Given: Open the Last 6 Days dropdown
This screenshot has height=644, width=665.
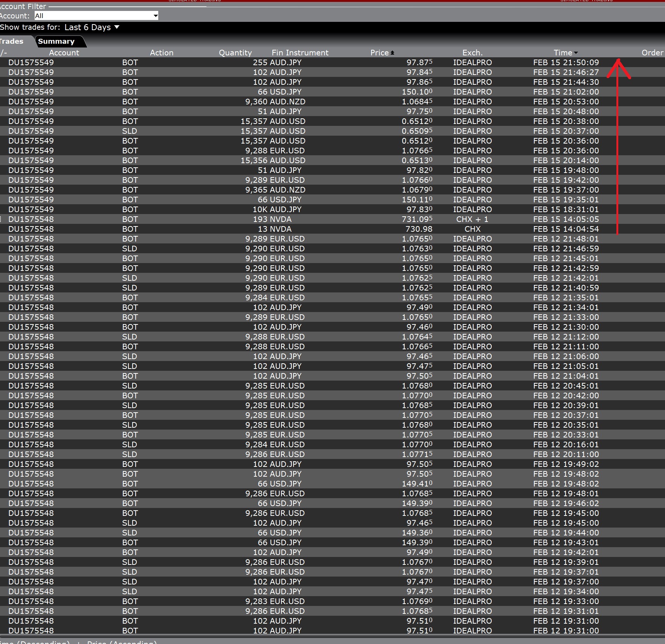Looking at the screenshot, I should (x=92, y=27).
